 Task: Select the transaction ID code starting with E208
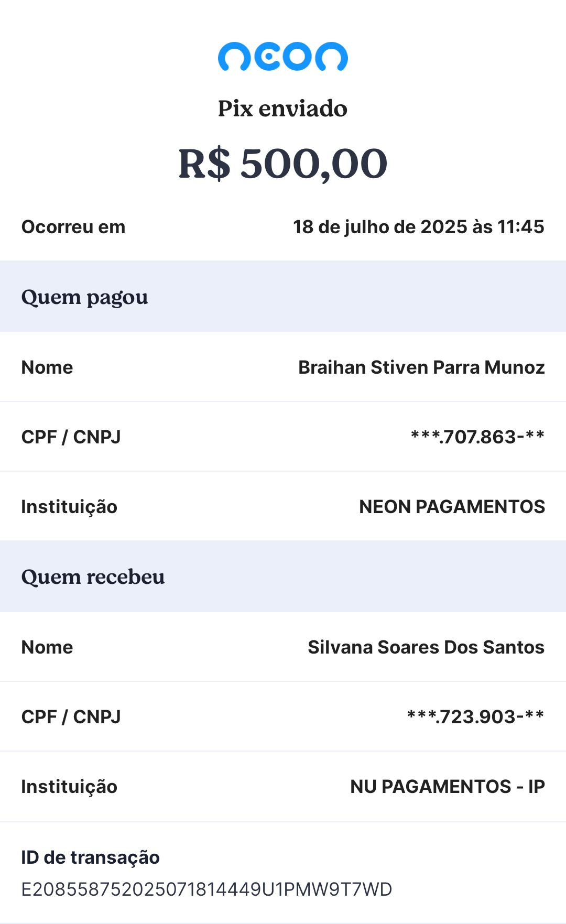(x=206, y=889)
